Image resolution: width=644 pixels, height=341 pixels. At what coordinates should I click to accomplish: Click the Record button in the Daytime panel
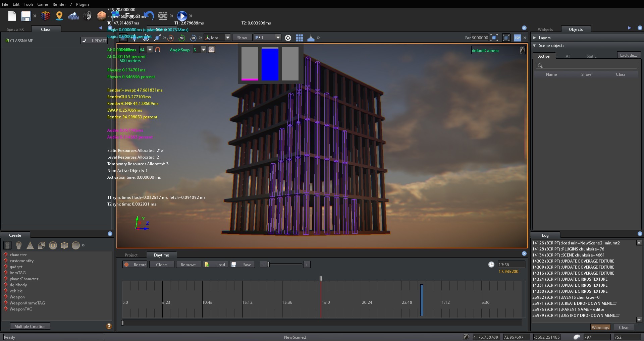(135, 265)
